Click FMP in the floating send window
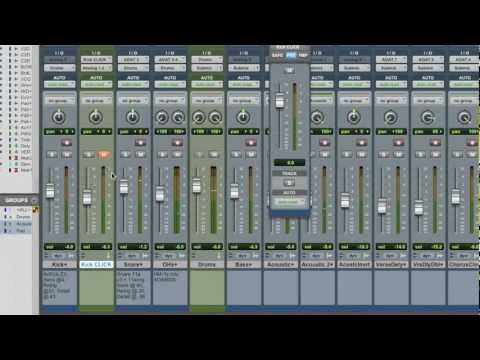Viewport: 480px width, 360px height. pyautogui.click(x=303, y=55)
